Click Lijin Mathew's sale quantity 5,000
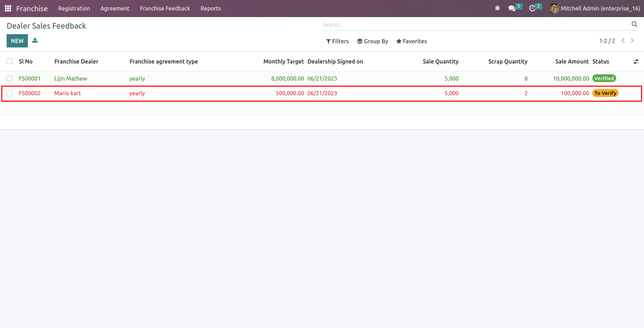The height and width of the screenshot is (328, 644). tap(451, 79)
